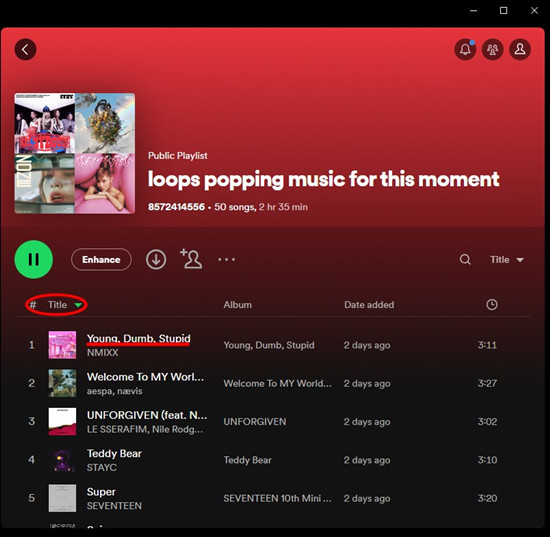Click the Welcome To MY World cover thumbnail
Screen dimensions: 550x537
click(62, 383)
